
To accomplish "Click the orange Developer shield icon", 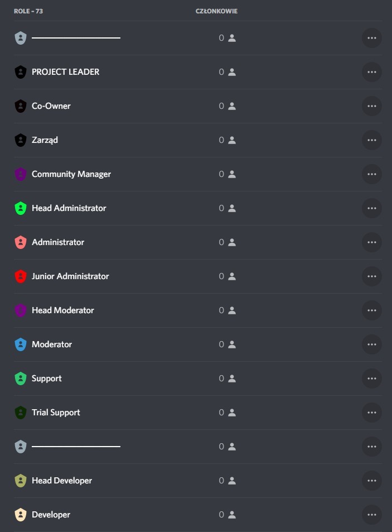I will click(x=20, y=514).
